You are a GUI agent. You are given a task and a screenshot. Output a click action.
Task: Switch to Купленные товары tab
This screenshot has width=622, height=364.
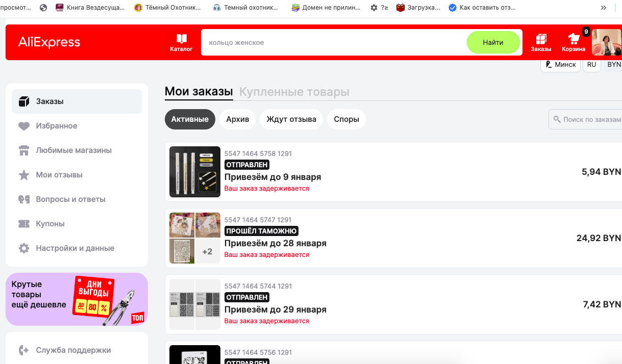pos(294,92)
